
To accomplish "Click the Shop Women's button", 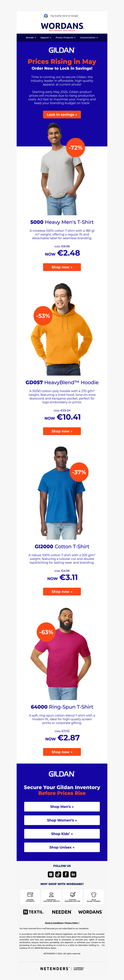I will click(x=62, y=820).
